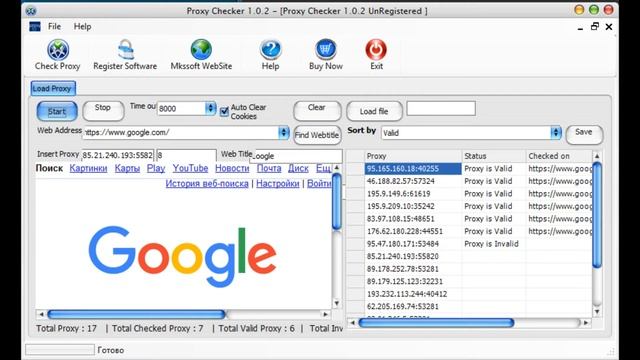Click the Checked on column header
Viewport: 640px width, 360px height.
tap(559, 156)
